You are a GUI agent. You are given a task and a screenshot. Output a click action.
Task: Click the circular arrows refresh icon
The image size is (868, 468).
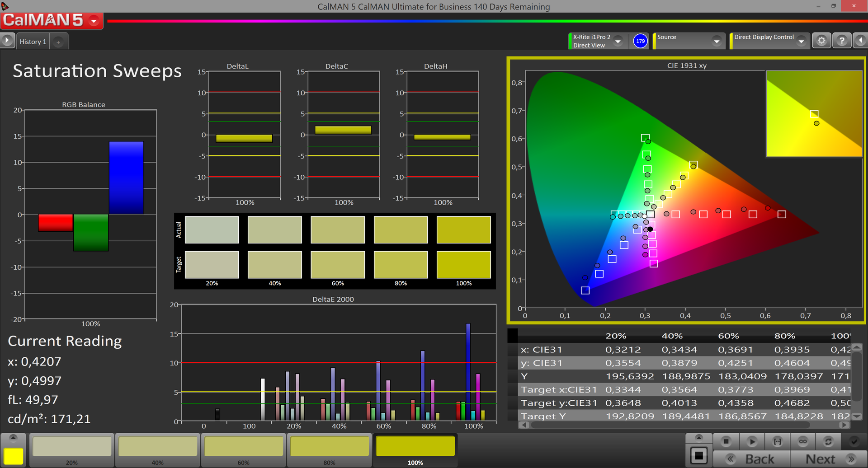click(x=828, y=441)
